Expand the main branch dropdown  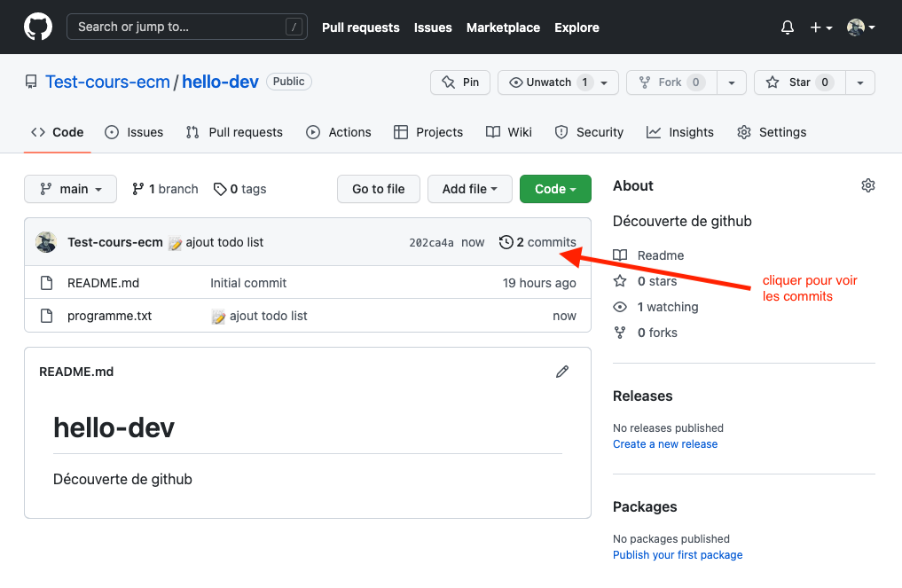(70, 189)
